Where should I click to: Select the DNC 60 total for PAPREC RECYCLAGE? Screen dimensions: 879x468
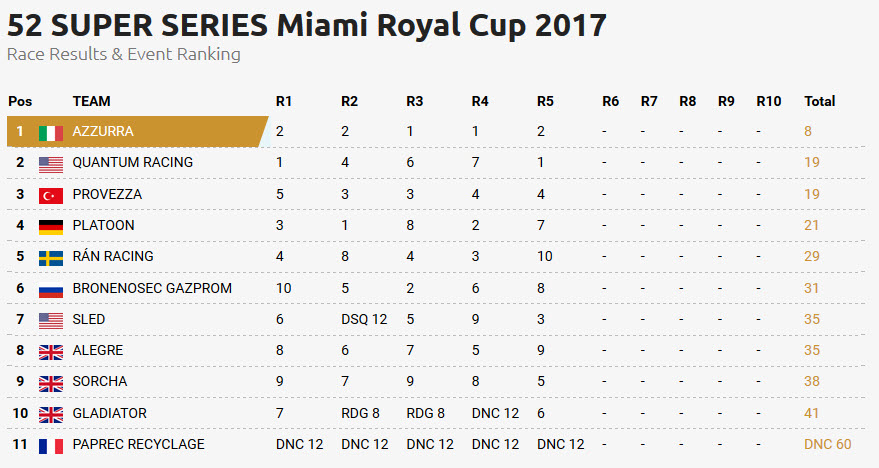(827, 444)
